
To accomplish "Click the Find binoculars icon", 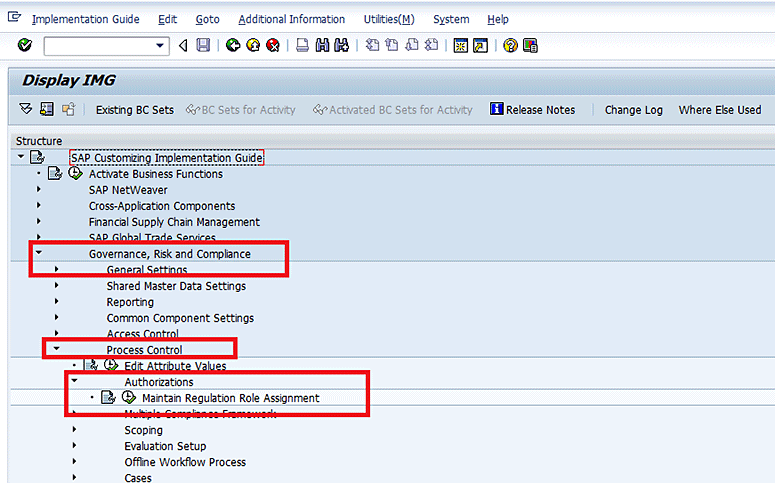I will point(322,45).
